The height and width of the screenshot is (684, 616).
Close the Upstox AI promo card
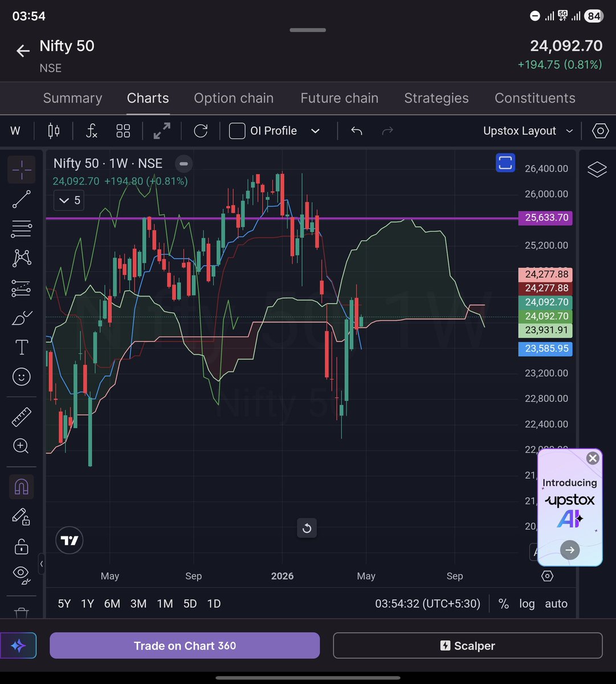tap(593, 458)
